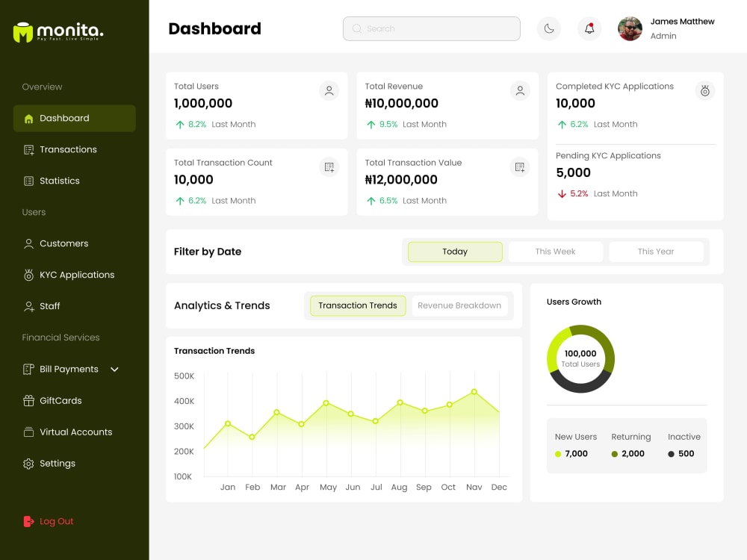The width and height of the screenshot is (747, 560).
Task: Click the Staff add-person icon
Action: (28, 307)
